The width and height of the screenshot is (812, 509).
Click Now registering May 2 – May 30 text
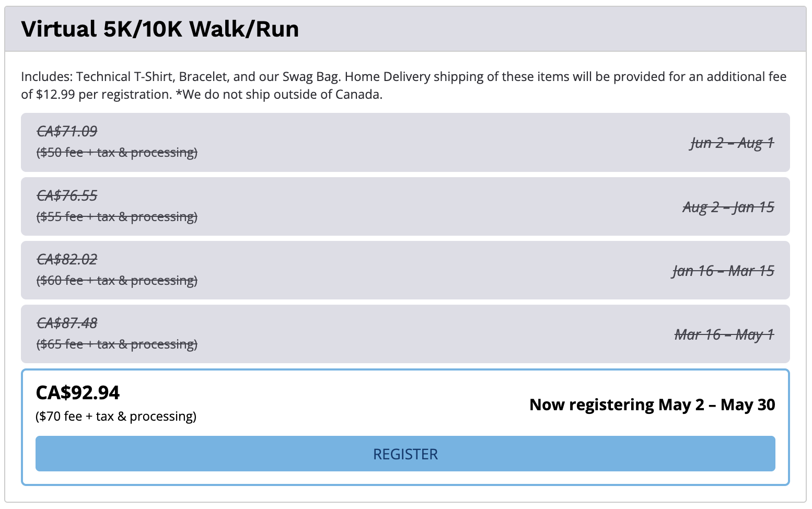coord(652,404)
